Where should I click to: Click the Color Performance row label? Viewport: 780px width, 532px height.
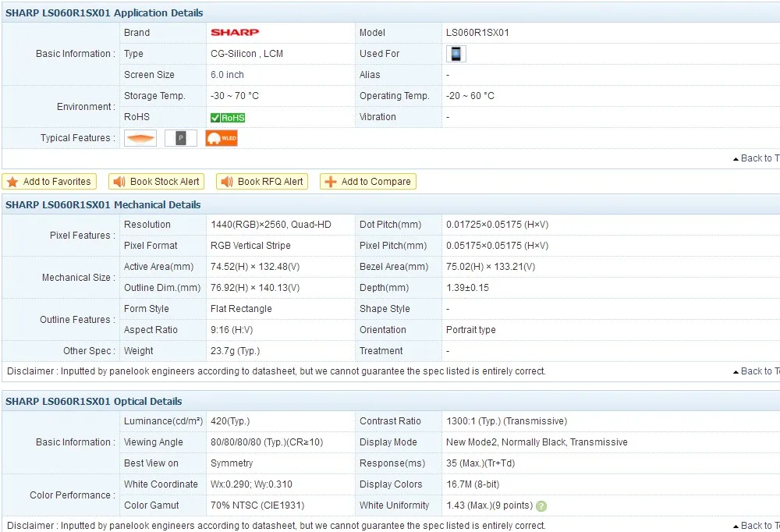point(73,495)
